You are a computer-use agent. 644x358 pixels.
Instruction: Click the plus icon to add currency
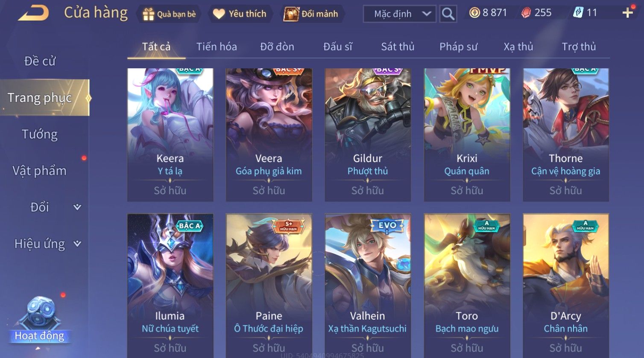coord(627,13)
